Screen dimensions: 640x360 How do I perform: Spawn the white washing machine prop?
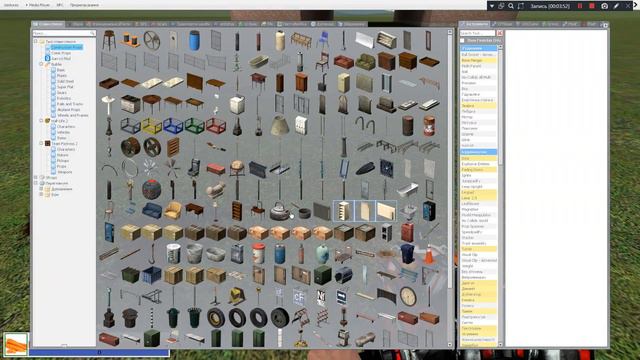(x=237, y=104)
